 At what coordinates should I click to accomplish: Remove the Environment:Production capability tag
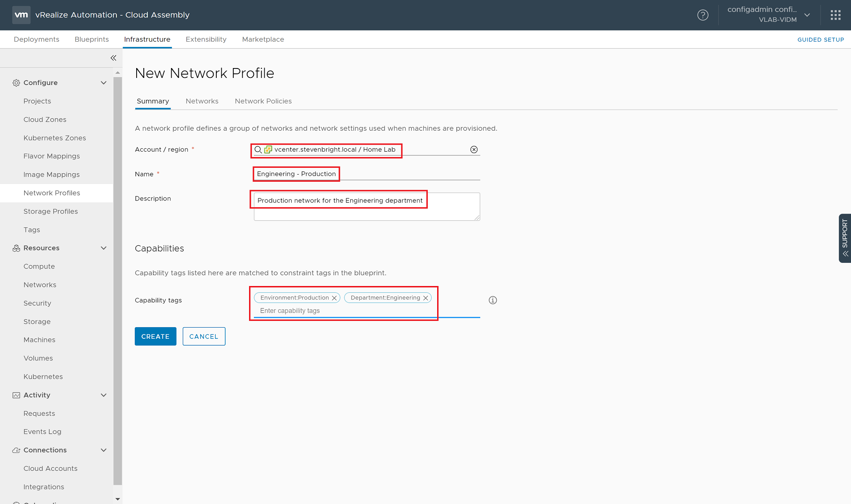pyautogui.click(x=334, y=297)
